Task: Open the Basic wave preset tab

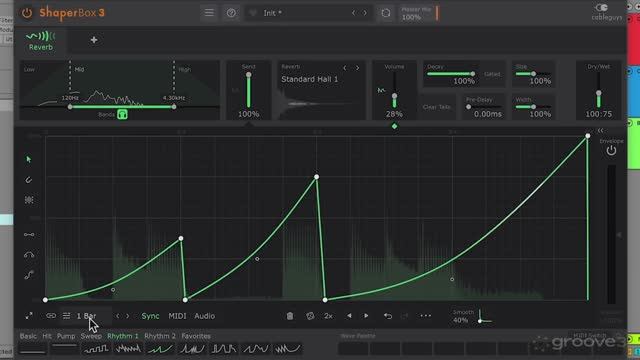Action: (28, 336)
